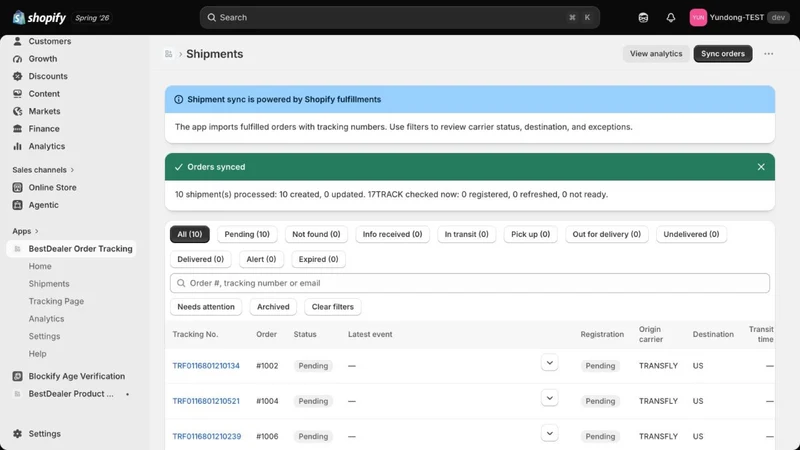
Task: Click the Spring '26 edition badge
Action: [x=92, y=18]
